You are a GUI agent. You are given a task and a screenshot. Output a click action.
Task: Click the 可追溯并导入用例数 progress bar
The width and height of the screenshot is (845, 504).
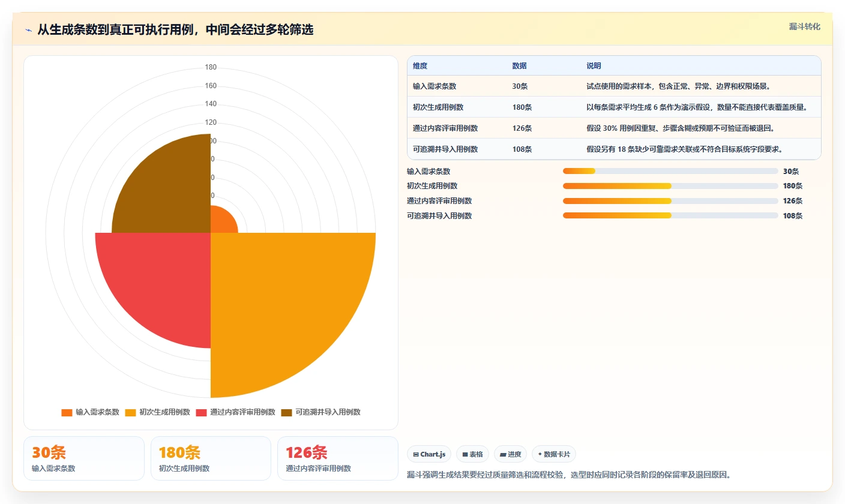click(670, 215)
